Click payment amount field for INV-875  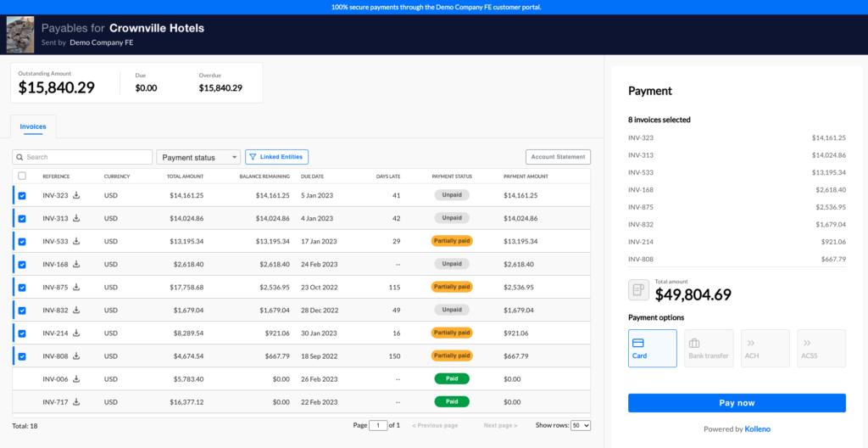point(519,287)
